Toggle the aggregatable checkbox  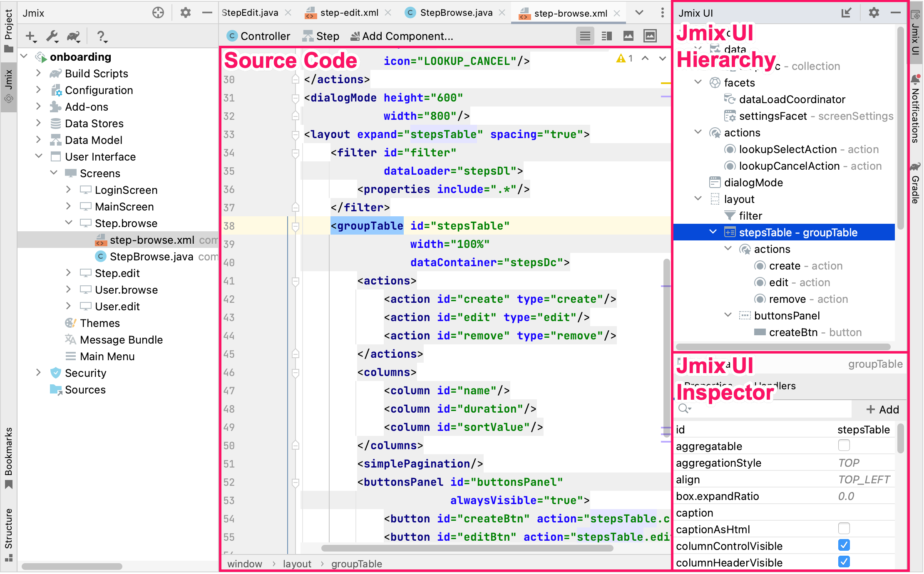844,445
